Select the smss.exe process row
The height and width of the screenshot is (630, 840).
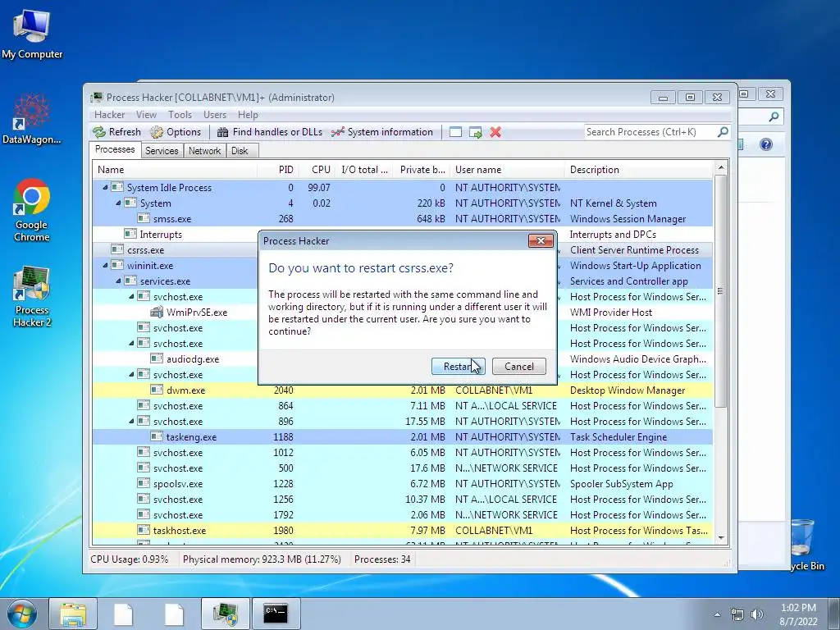403,218
